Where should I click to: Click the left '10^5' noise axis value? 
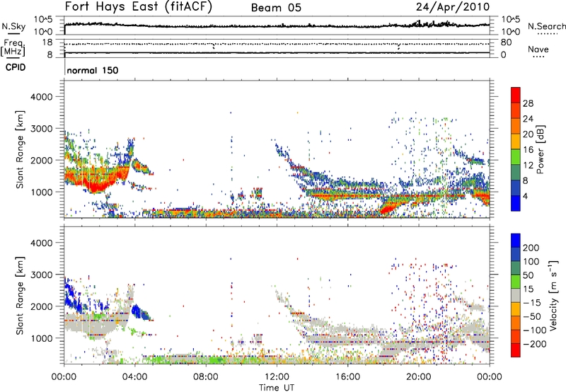(x=43, y=19)
